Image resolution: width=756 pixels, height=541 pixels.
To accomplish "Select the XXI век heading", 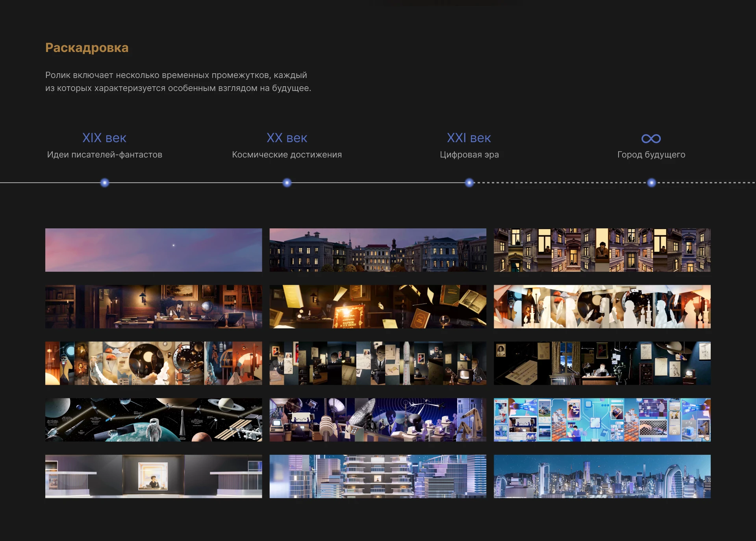I will point(469,138).
